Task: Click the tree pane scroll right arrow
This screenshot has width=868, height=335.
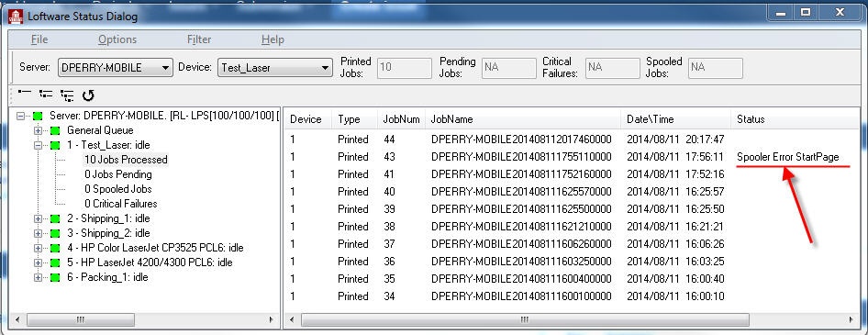Action: [x=272, y=319]
